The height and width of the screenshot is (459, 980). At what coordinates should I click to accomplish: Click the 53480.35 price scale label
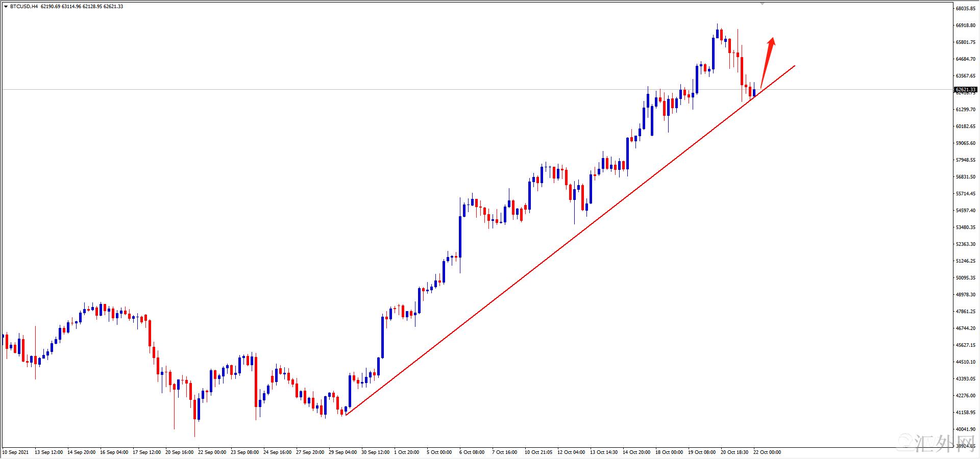pos(965,227)
